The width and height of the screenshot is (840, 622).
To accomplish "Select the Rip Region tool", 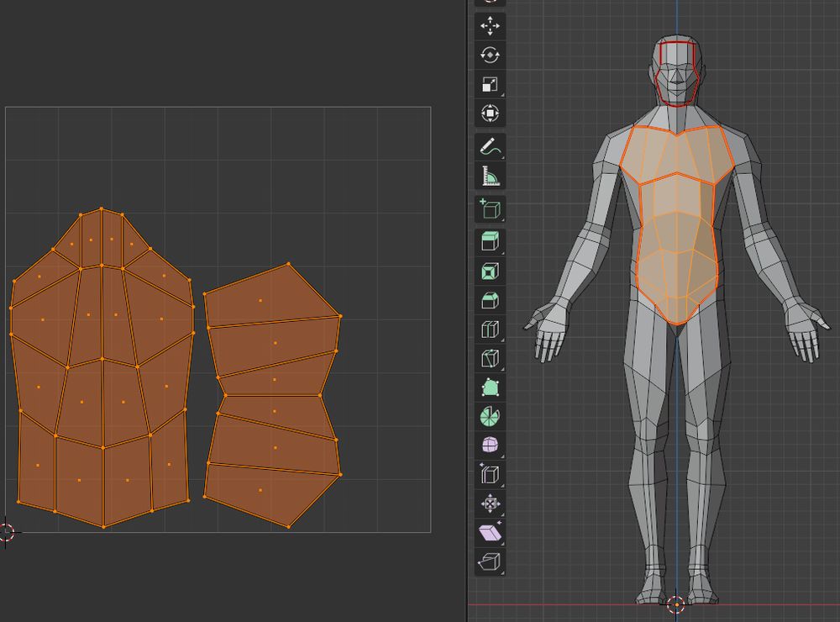I will click(490, 561).
